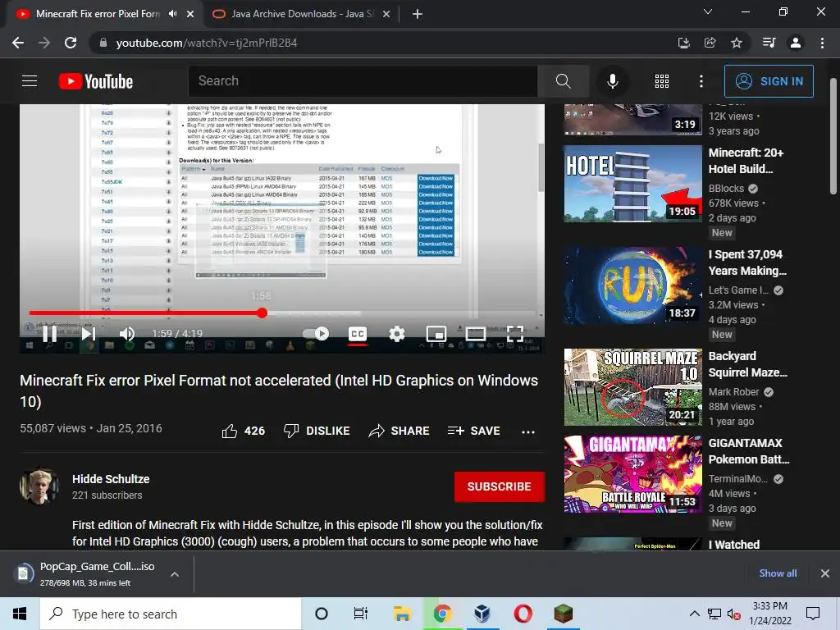Pause the video
840x630 pixels.
(x=50, y=334)
